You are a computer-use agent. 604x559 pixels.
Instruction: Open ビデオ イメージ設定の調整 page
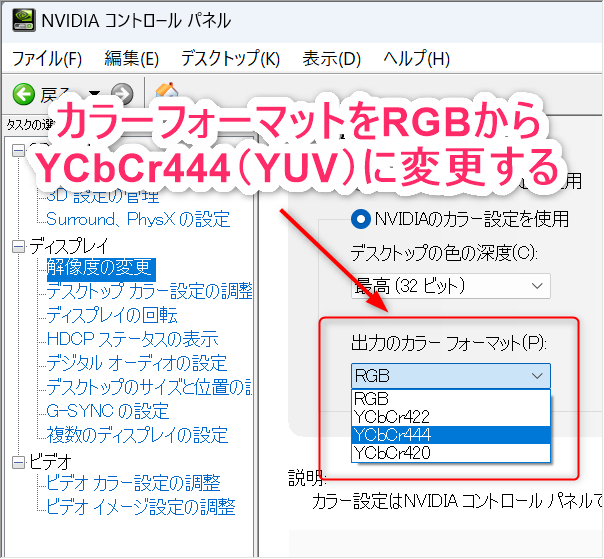(141, 507)
